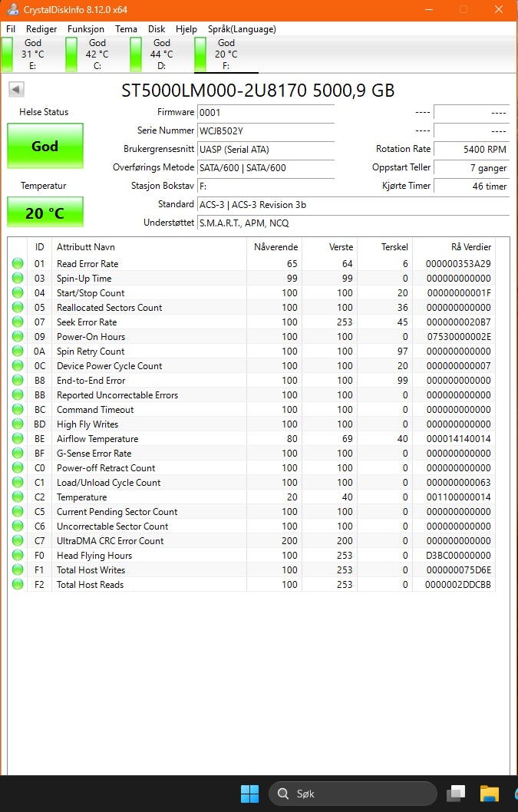The height and width of the screenshot is (812, 518).
Task: Open the Funksjon menu
Action: coord(85,29)
